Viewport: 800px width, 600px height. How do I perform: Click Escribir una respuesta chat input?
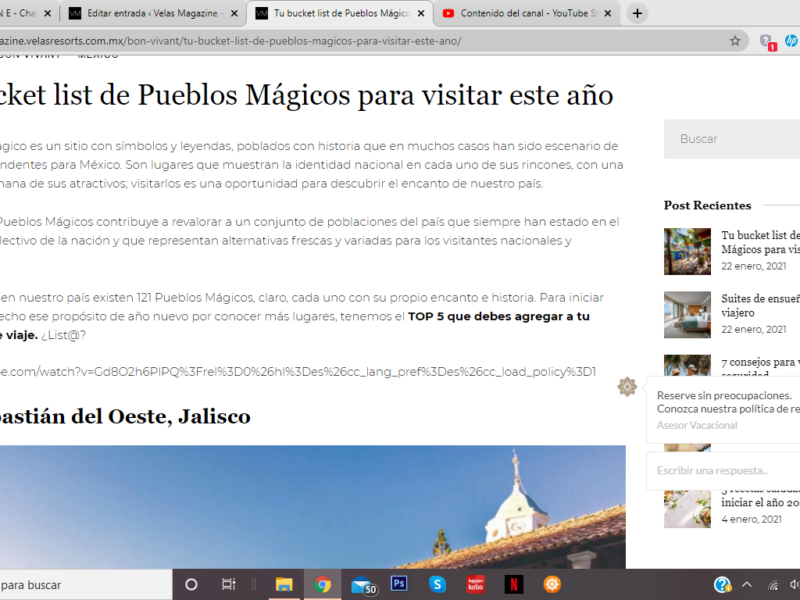723,470
